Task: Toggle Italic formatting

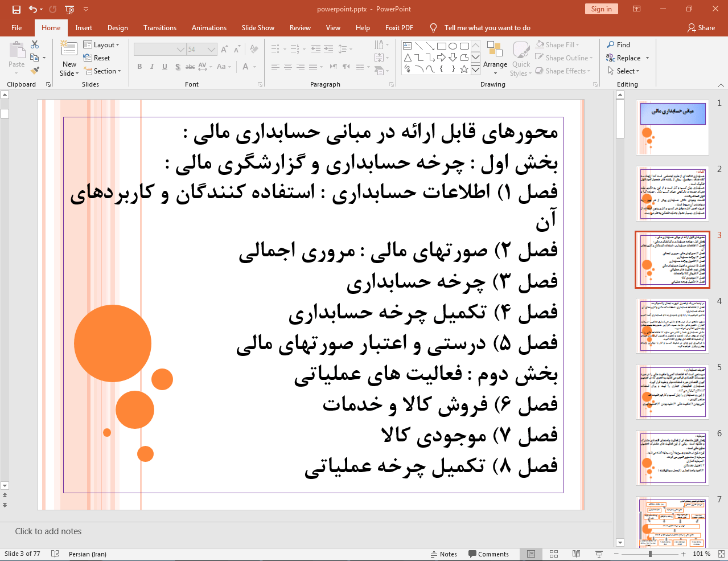Action: click(x=152, y=67)
